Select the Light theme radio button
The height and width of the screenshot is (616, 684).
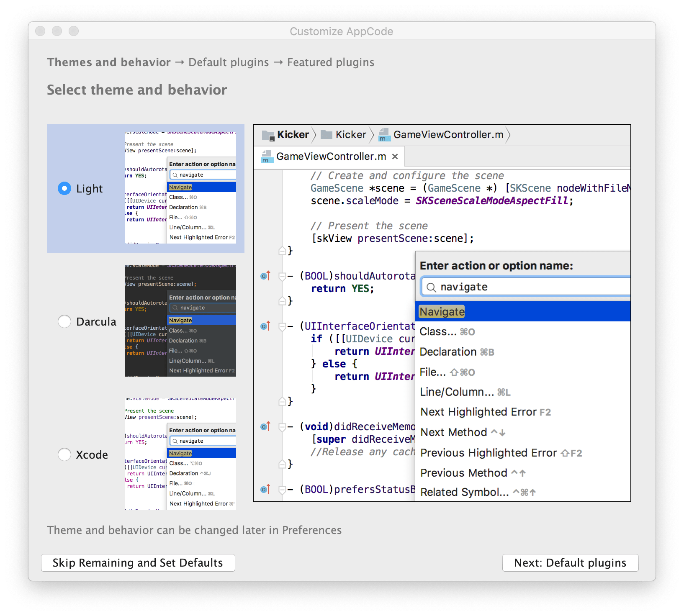(64, 188)
